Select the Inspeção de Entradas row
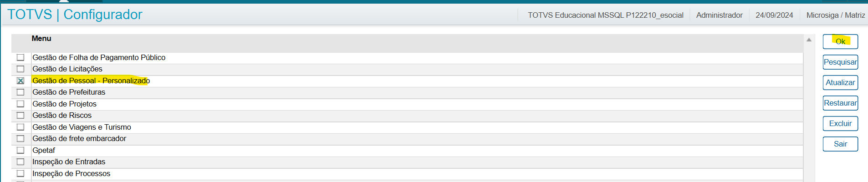 (69, 162)
